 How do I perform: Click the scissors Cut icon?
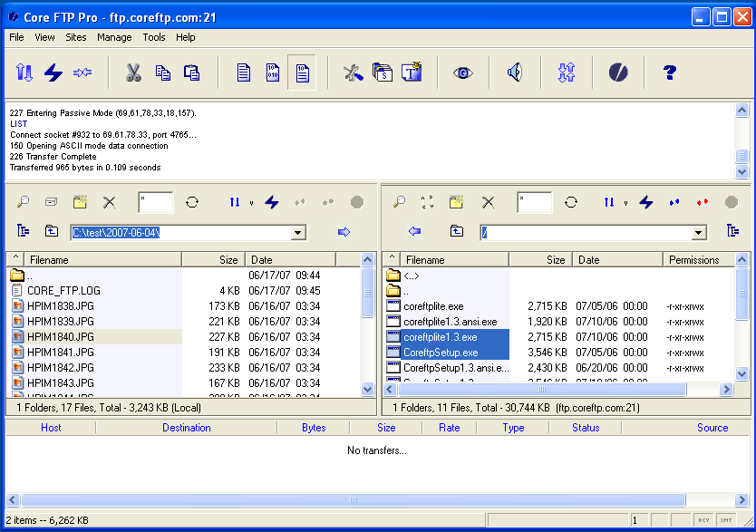coord(133,73)
